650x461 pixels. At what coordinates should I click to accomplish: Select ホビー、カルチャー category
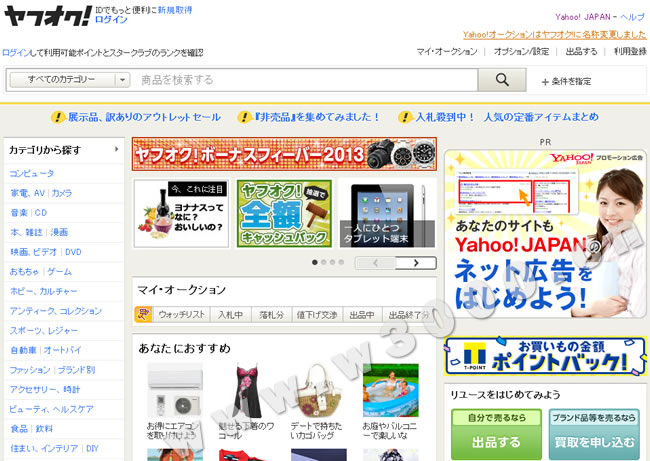coord(44,291)
